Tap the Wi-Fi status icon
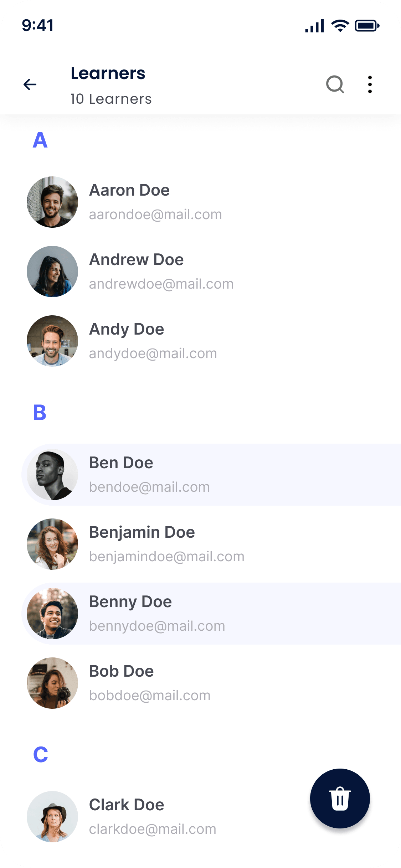The width and height of the screenshot is (401, 868). click(340, 26)
